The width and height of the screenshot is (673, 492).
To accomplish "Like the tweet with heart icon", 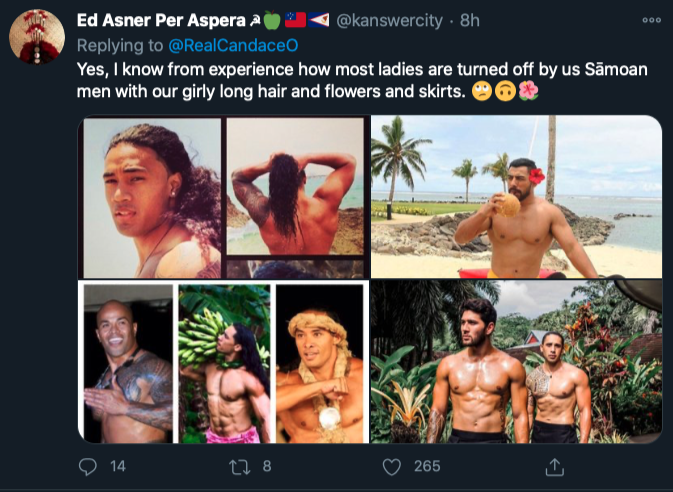I will [392, 466].
